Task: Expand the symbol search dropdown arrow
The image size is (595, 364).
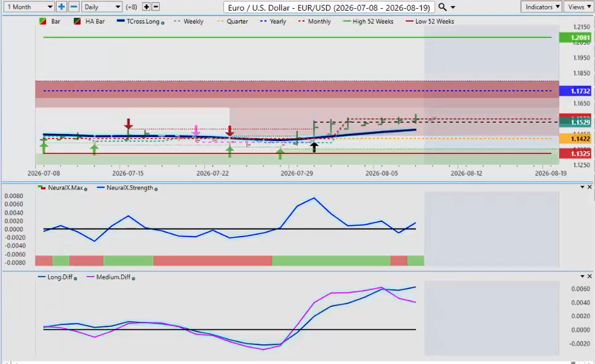Action: [453, 7]
